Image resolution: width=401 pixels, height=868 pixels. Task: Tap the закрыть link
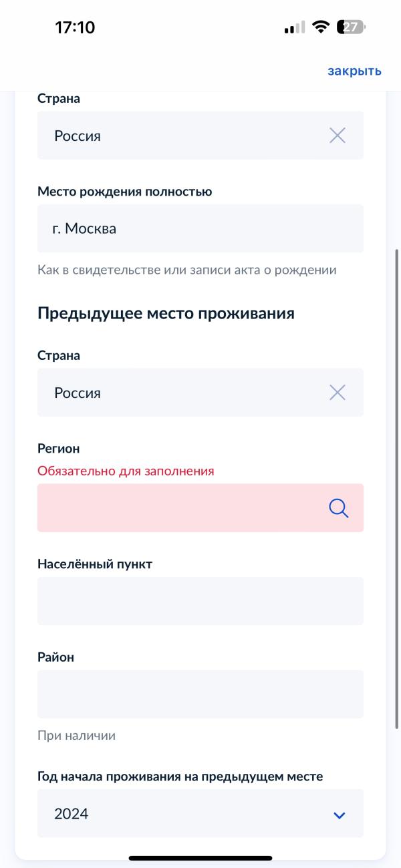pyautogui.click(x=354, y=71)
